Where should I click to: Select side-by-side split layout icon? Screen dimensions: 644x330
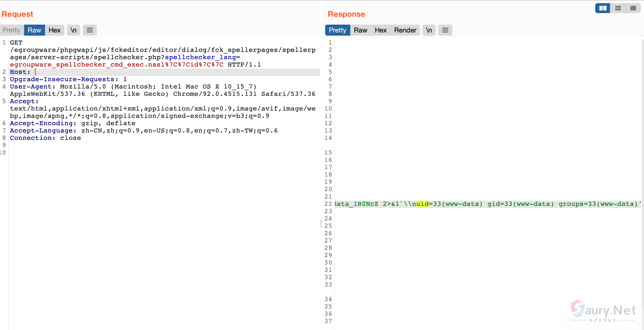(x=603, y=8)
